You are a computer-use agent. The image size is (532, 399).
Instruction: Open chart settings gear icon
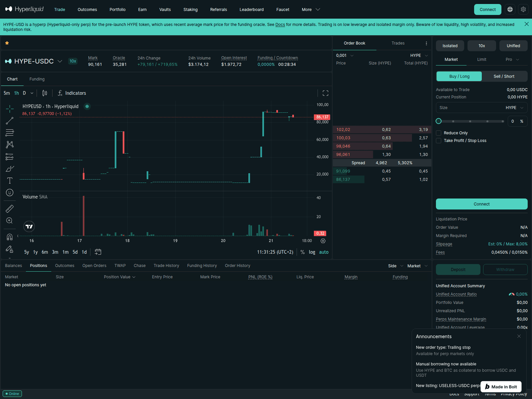tap(323, 241)
